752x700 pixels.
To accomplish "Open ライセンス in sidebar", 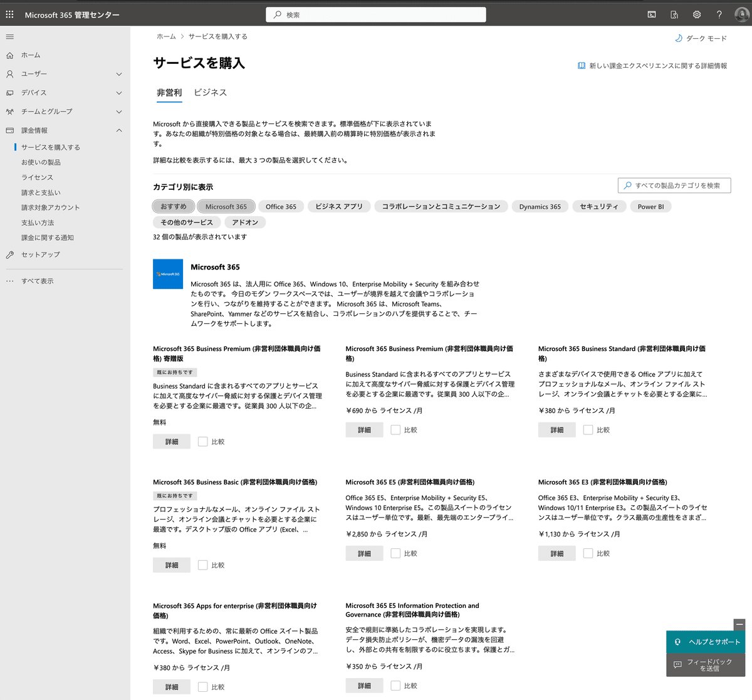I will [x=37, y=177].
